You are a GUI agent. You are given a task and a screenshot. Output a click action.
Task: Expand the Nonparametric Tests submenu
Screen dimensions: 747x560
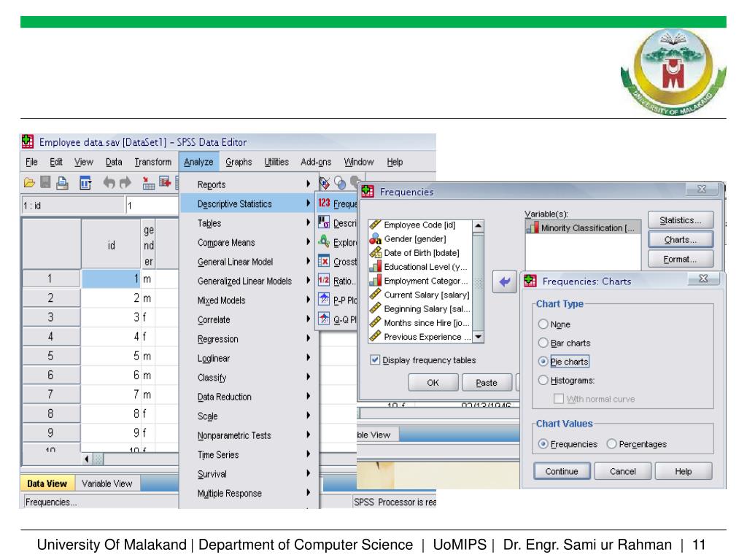coord(249,435)
